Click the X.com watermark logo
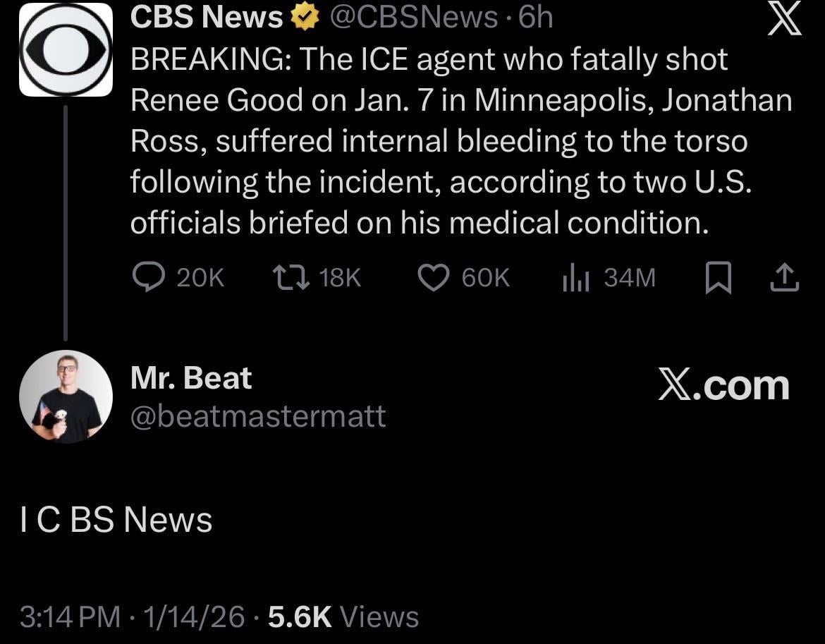 [x=723, y=386]
